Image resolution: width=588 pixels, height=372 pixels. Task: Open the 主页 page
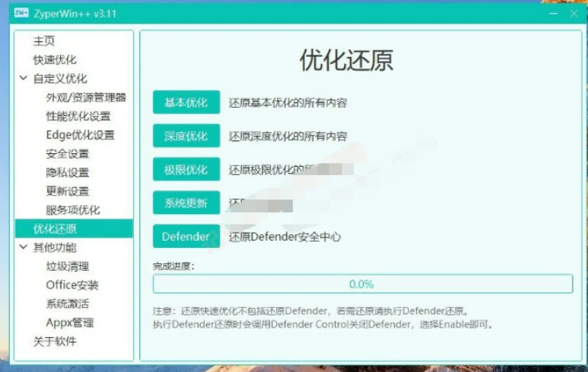[44, 41]
